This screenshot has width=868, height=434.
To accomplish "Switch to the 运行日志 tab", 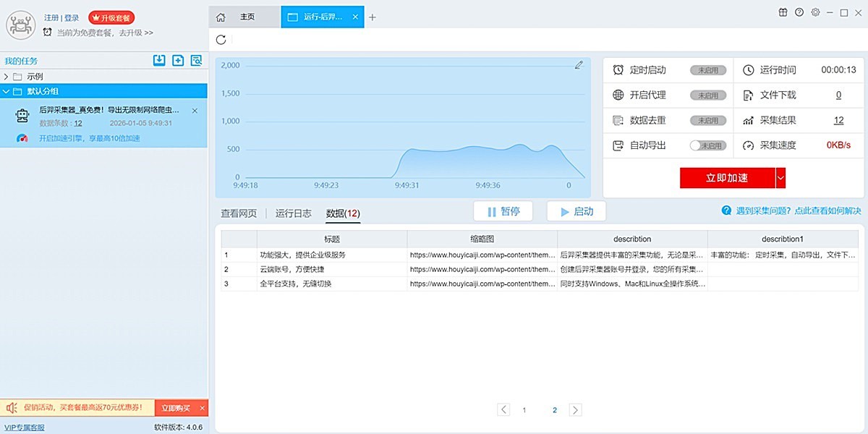I will pos(293,213).
